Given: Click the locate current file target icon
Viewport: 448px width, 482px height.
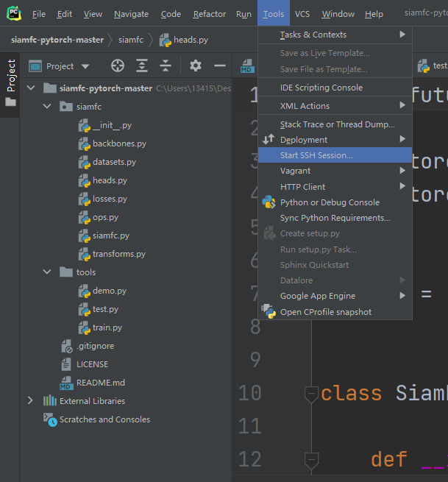Looking at the screenshot, I should pyautogui.click(x=118, y=65).
